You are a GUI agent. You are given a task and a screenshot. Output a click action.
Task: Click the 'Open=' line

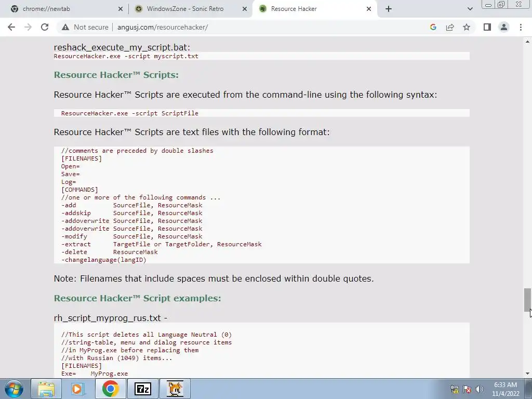70,166
